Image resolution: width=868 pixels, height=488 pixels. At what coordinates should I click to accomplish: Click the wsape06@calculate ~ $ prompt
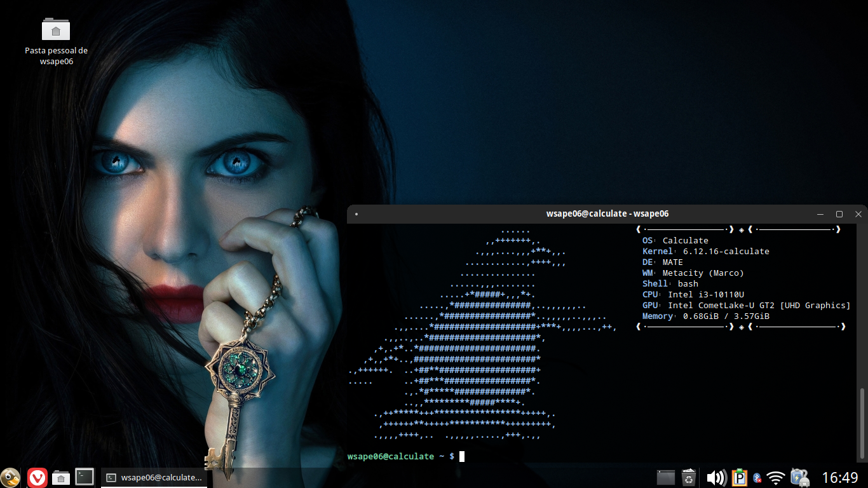401,456
